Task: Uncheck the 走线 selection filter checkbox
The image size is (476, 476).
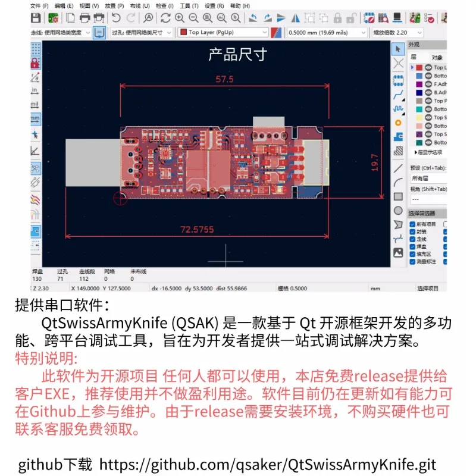Action: 412,239
